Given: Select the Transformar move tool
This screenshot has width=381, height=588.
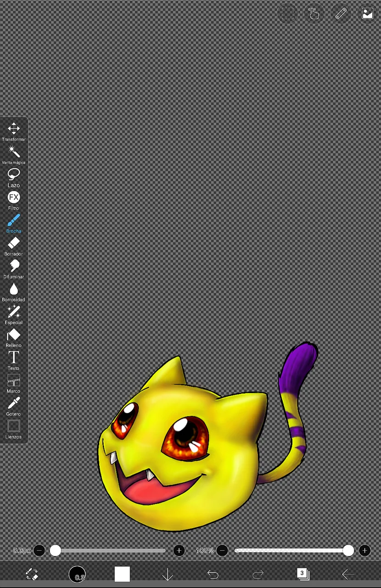Looking at the screenshot, I should click(x=14, y=132).
